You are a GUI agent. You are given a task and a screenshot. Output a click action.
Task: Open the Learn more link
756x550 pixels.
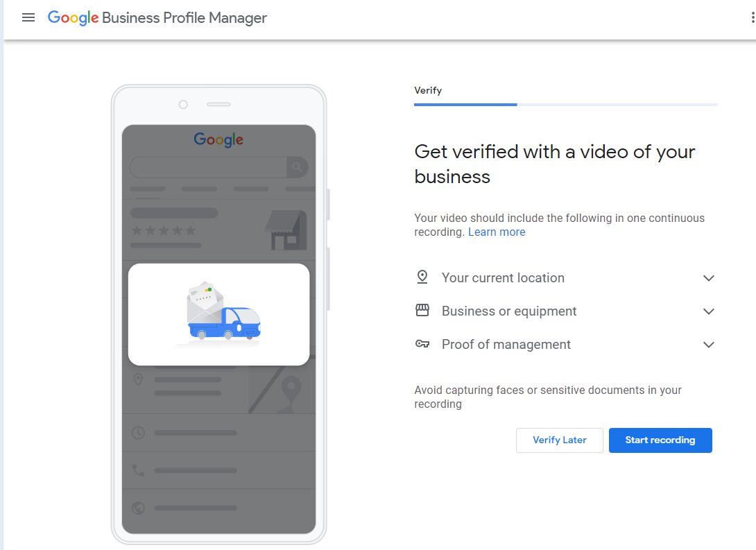point(497,232)
